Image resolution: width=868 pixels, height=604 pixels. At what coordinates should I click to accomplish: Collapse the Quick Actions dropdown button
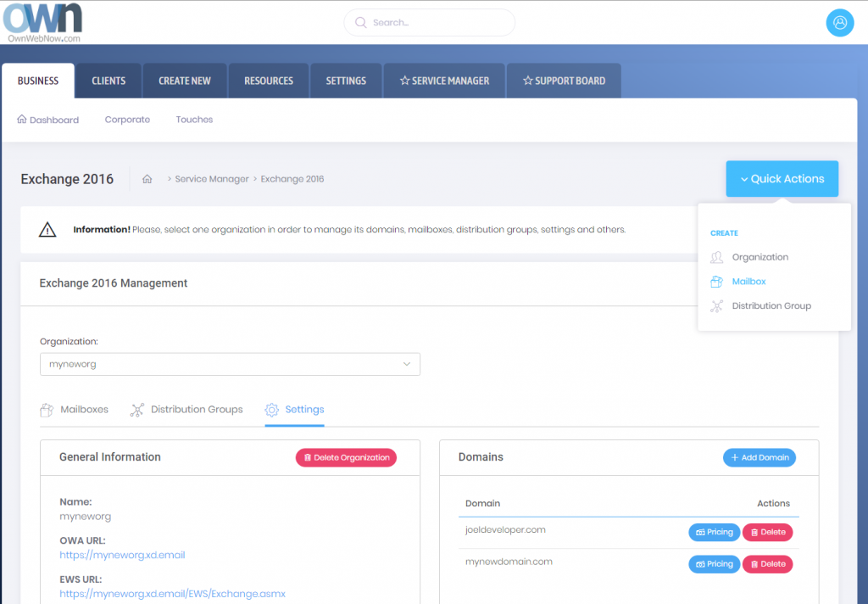(x=782, y=179)
